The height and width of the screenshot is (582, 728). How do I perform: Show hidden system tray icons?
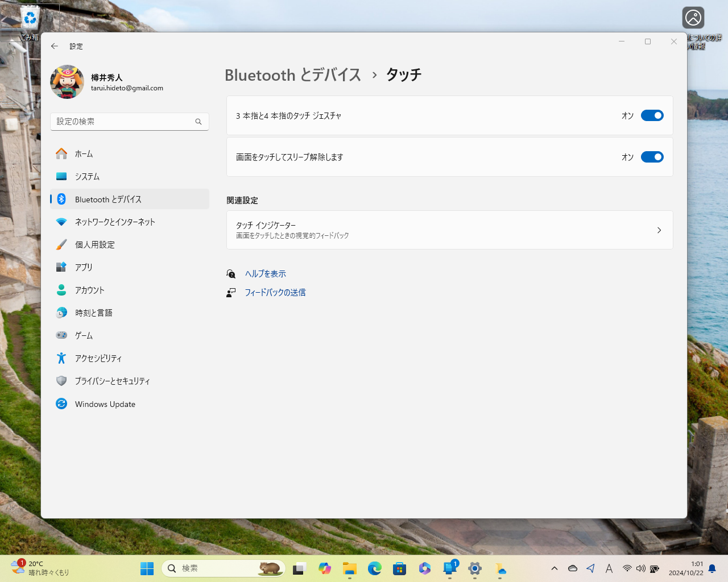pyautogui.click(x=555, y=568)
